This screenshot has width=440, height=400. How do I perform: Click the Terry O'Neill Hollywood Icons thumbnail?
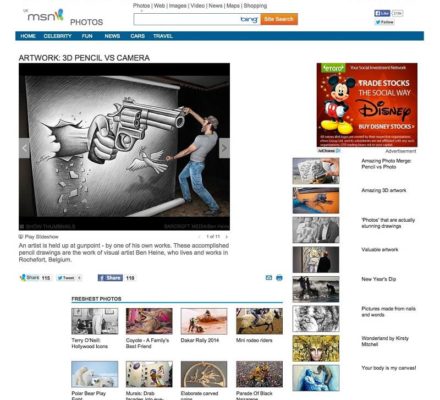(x=95, y=321)
